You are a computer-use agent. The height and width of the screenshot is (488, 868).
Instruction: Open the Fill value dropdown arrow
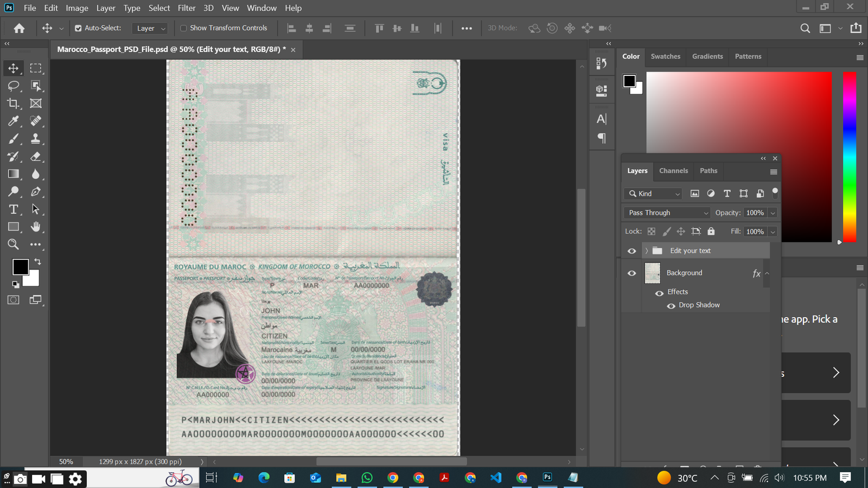773,232
